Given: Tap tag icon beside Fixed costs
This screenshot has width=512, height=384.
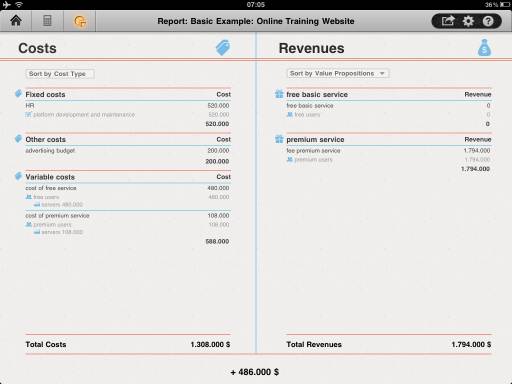Looking at the screenshot, I should (x=18, y=94).
